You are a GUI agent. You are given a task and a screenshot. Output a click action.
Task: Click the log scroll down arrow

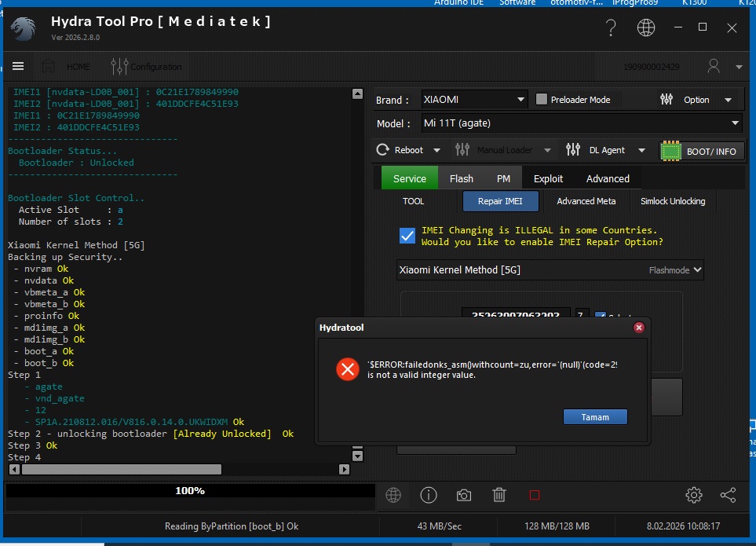pyautogui.click(x=357, y=456)
